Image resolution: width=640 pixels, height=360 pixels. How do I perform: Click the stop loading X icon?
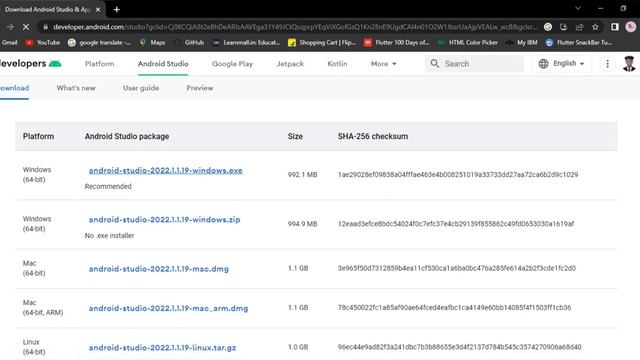coord(26,27)
